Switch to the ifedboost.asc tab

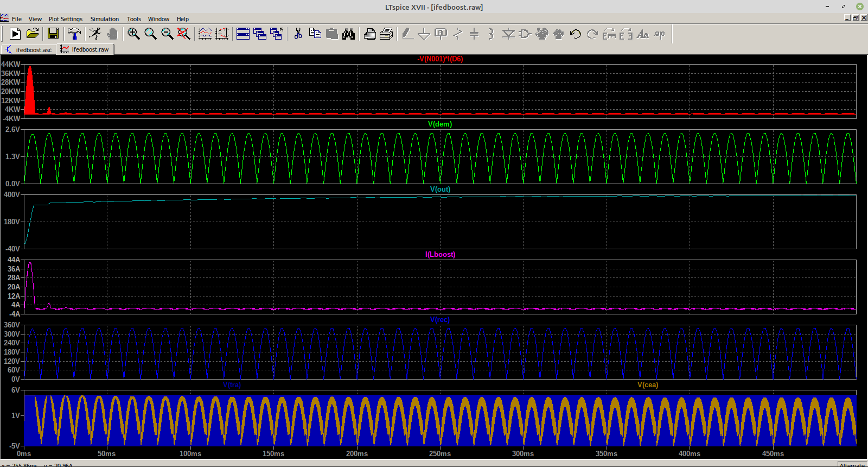click(28, 49)
